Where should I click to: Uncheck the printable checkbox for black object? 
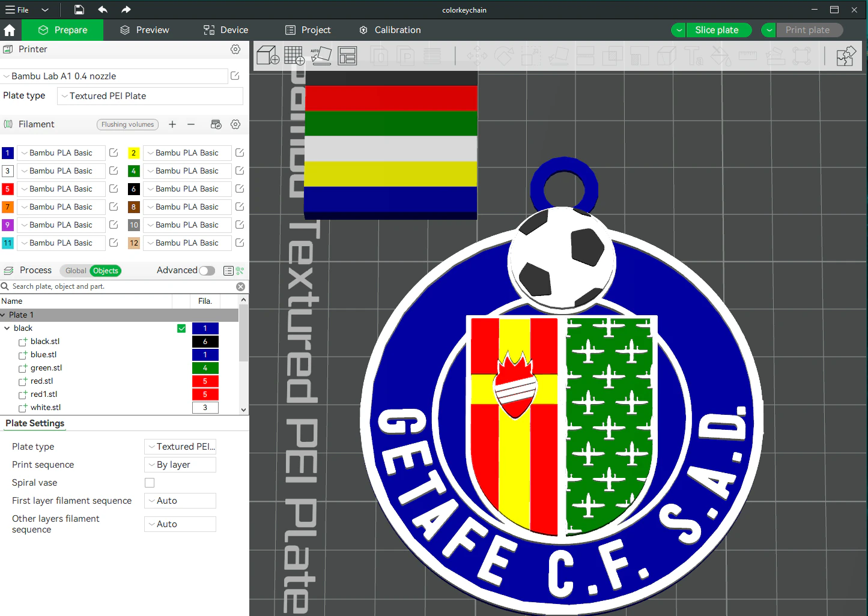point(181,328)
